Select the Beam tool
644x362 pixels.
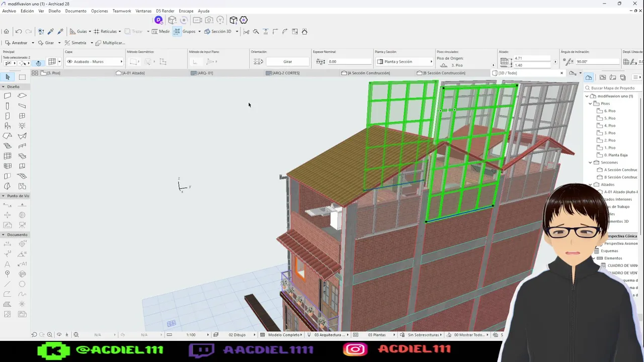pos(22,106)
